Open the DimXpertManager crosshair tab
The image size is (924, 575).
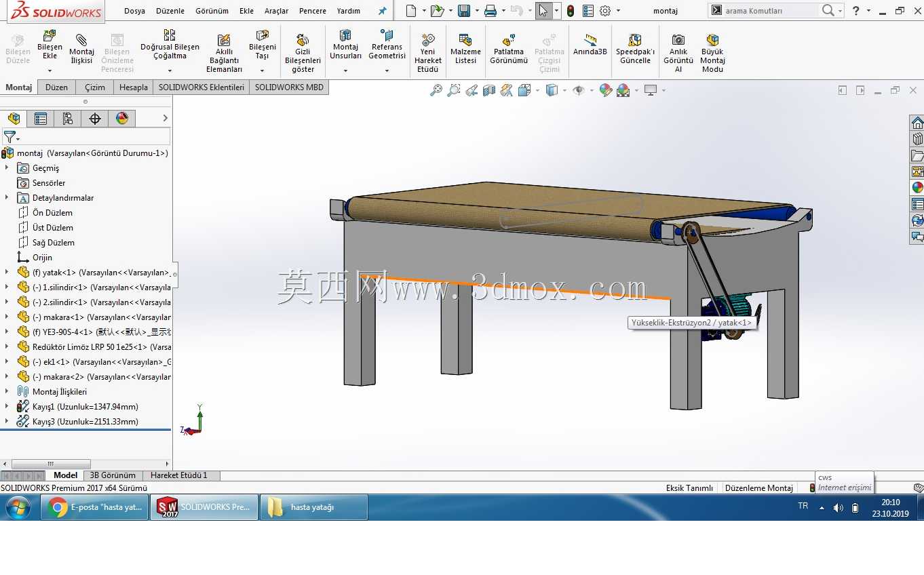[x=95, y=119]
